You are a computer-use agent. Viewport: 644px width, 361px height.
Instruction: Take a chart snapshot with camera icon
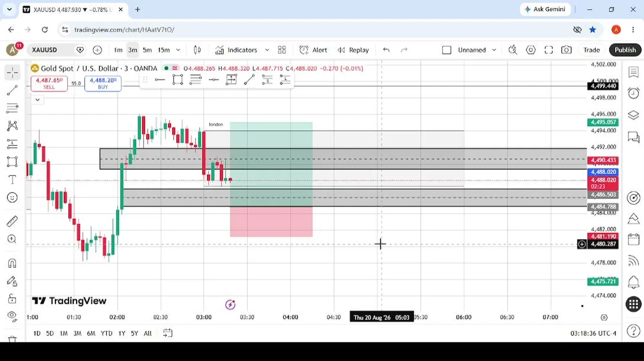pyautogui.click(x=566, y=50)
